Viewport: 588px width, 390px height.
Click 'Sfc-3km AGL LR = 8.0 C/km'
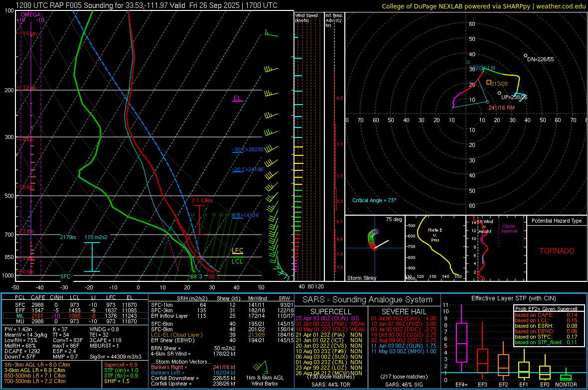[x=37, y=365]
